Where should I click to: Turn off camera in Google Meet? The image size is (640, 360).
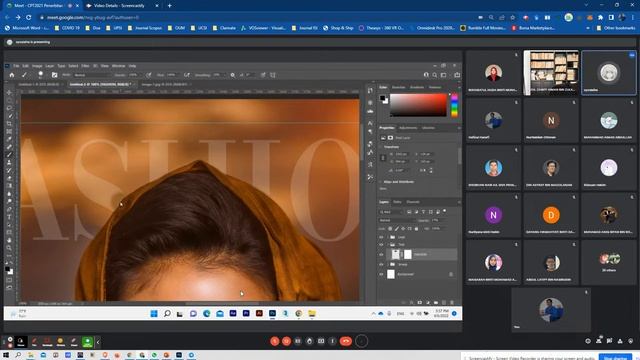[x=287, y=341]
